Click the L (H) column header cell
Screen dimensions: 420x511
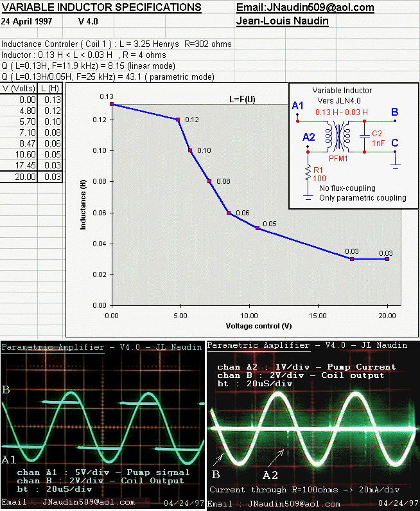pyautogui.click(x=49, y=88)
